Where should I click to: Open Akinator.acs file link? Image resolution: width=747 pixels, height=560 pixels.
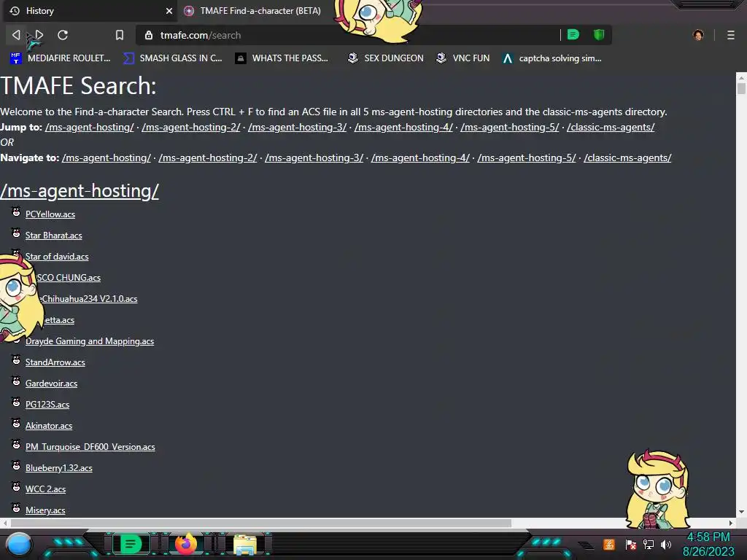(49, 426)
